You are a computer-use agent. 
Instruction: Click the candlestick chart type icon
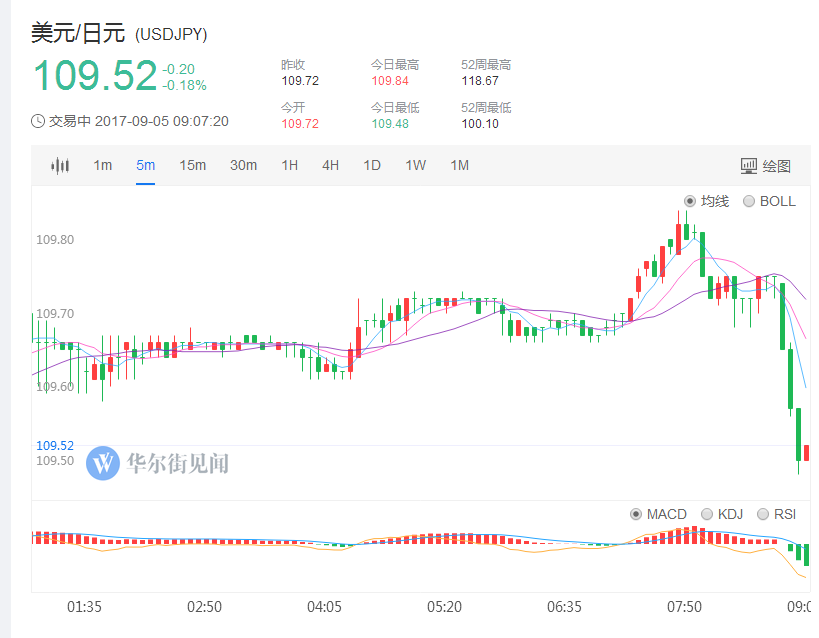61,166
